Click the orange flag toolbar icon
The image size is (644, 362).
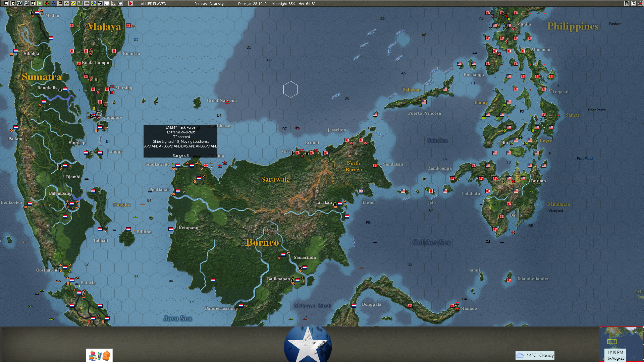(x=60, y=3)
